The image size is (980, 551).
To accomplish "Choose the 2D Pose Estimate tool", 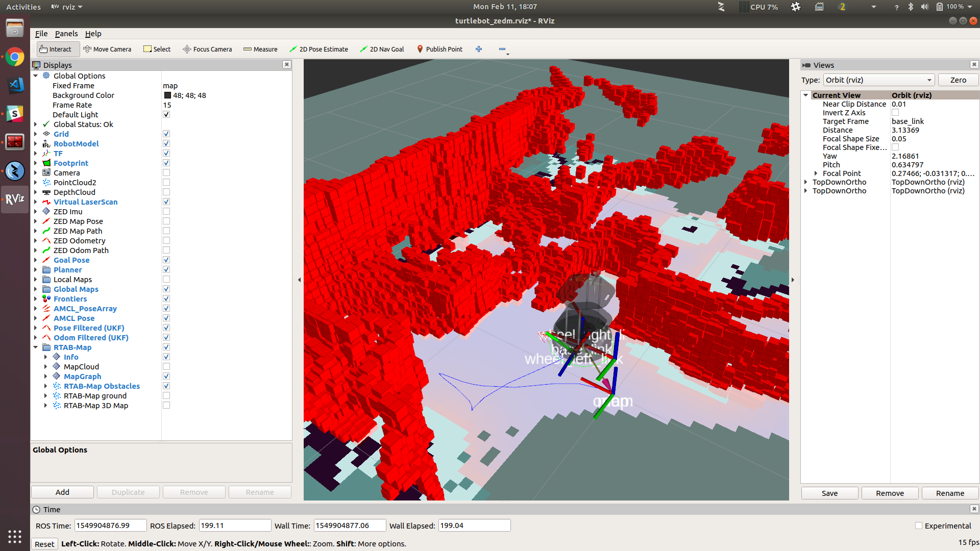I will pos(318,49).
